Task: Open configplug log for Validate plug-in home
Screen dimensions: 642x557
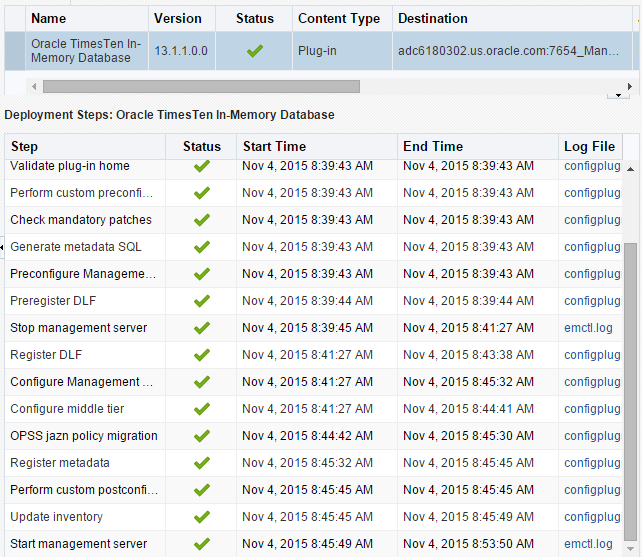Action: coord(592,166)
